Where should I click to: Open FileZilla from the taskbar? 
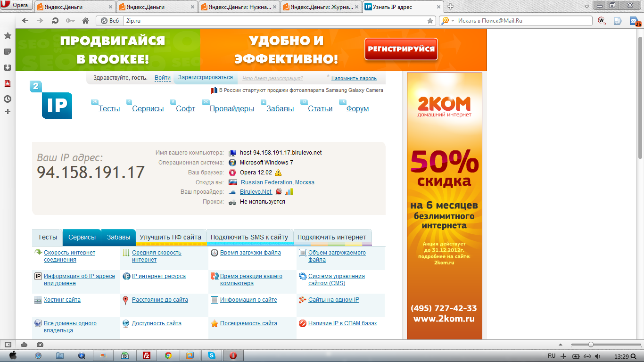[x=147, y=356]
